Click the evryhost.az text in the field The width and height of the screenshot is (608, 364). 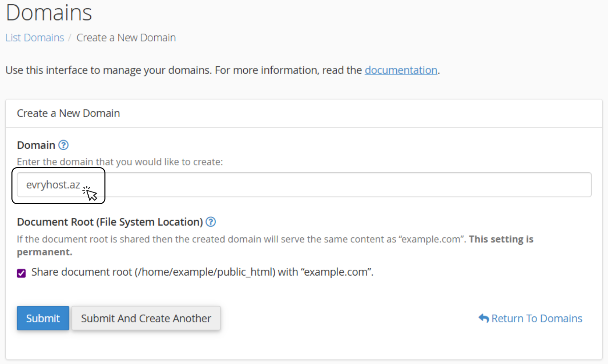click(53, 185)
